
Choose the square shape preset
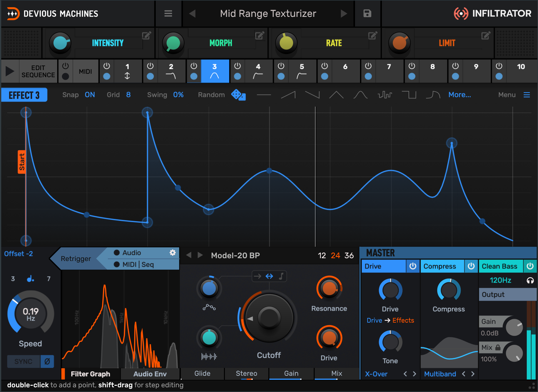[409, 95]
